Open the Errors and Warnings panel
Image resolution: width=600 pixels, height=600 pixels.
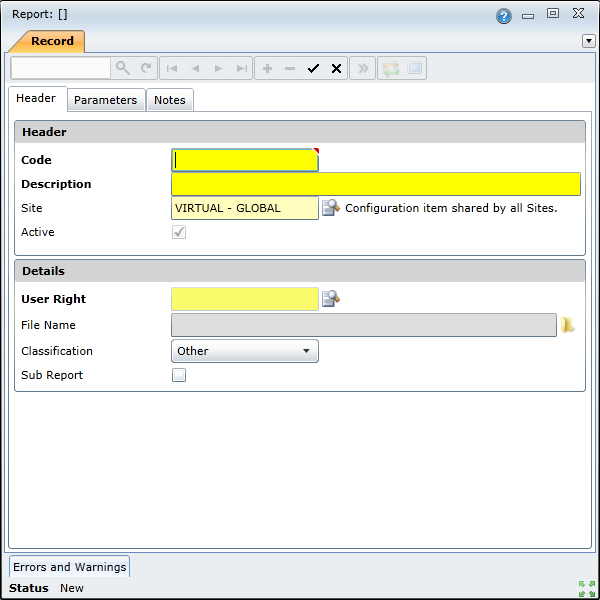click(69, 567)
